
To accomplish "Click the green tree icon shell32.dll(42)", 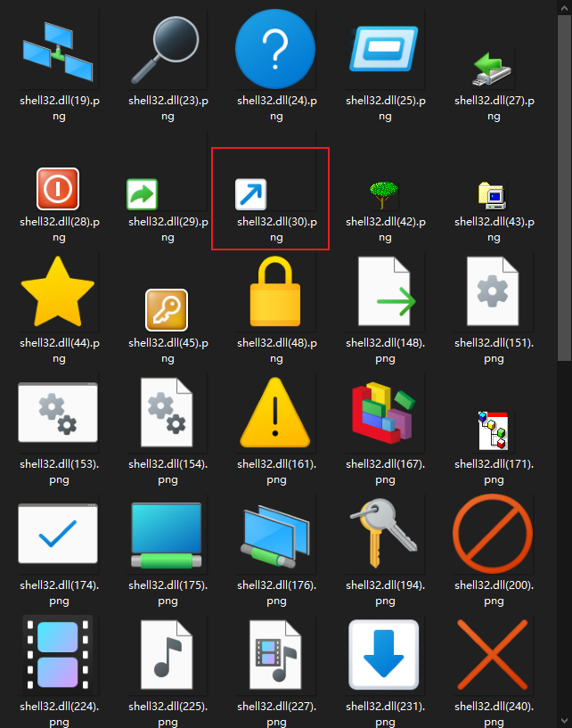I will click(x=383, y=195).
